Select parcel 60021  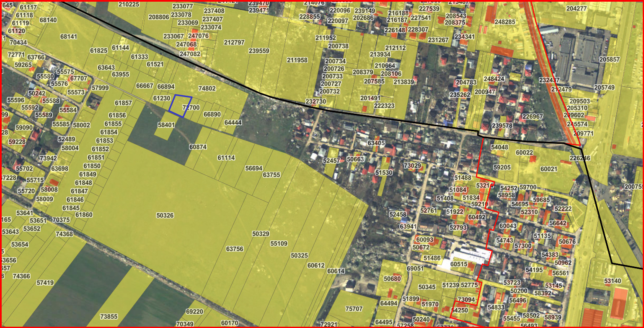(548, 169)
